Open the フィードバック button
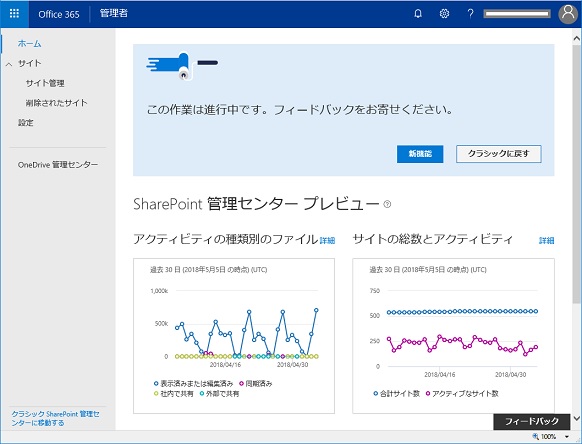 click(532, 421)
